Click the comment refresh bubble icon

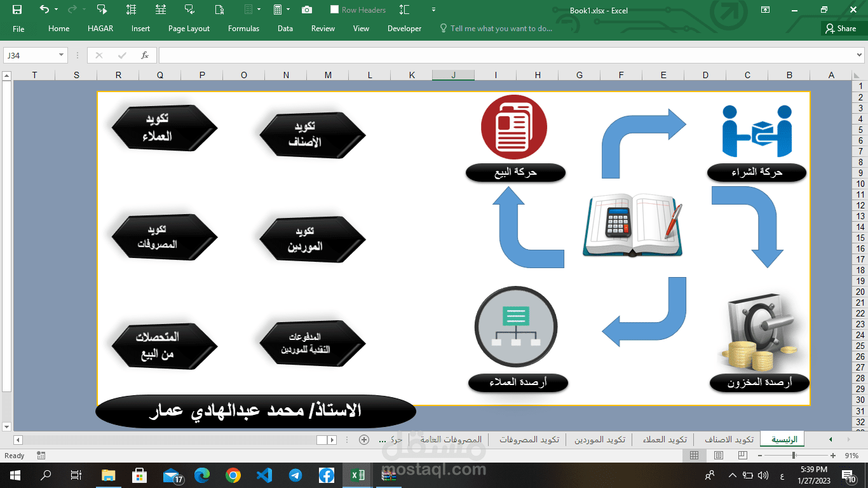189,10
